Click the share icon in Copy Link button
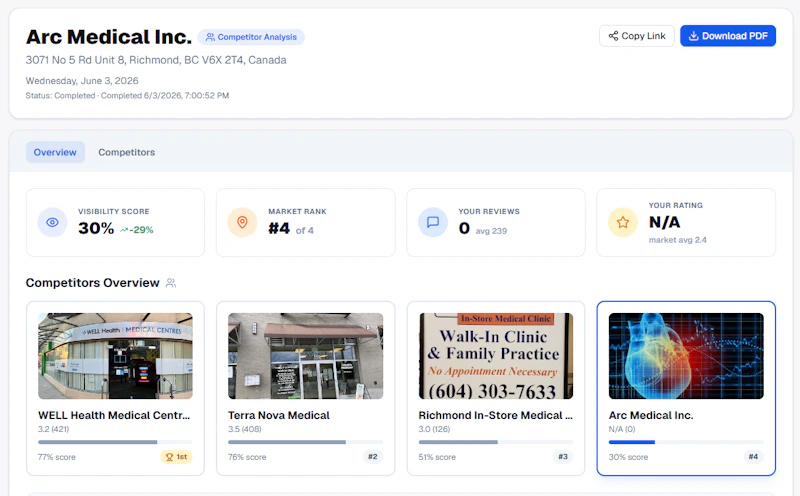 coord(613,36)
